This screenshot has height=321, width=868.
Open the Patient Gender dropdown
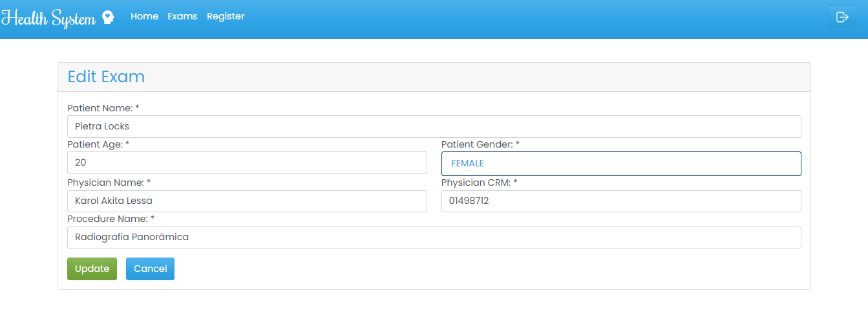(621, 163)
